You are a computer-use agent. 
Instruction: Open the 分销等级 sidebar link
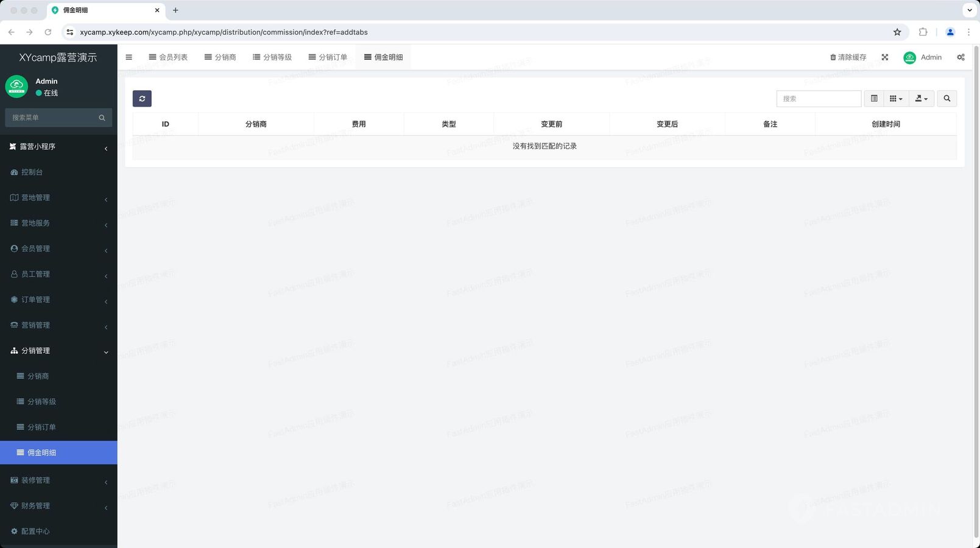pos(41,402)
